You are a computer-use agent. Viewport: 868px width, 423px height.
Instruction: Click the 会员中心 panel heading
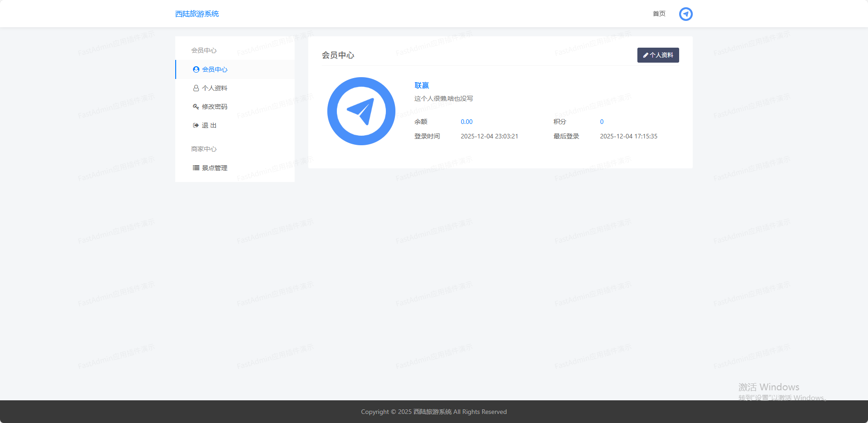[x=338, y=55]
